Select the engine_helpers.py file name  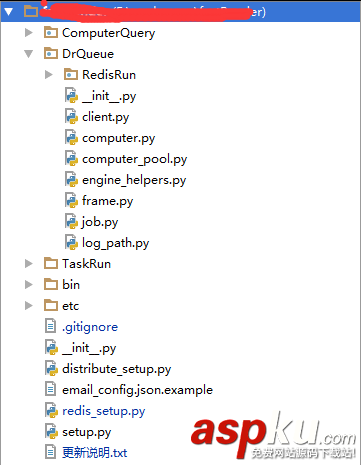(134, 180)
